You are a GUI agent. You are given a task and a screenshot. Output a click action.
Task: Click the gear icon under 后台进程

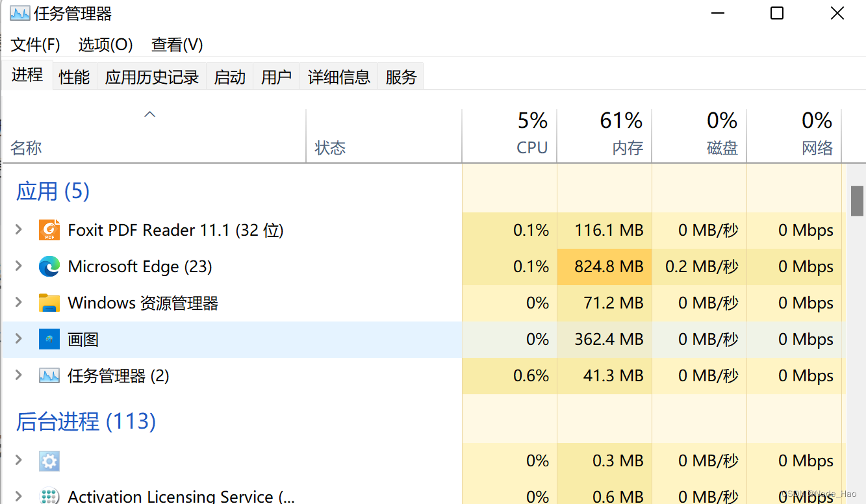pos(49,461)
